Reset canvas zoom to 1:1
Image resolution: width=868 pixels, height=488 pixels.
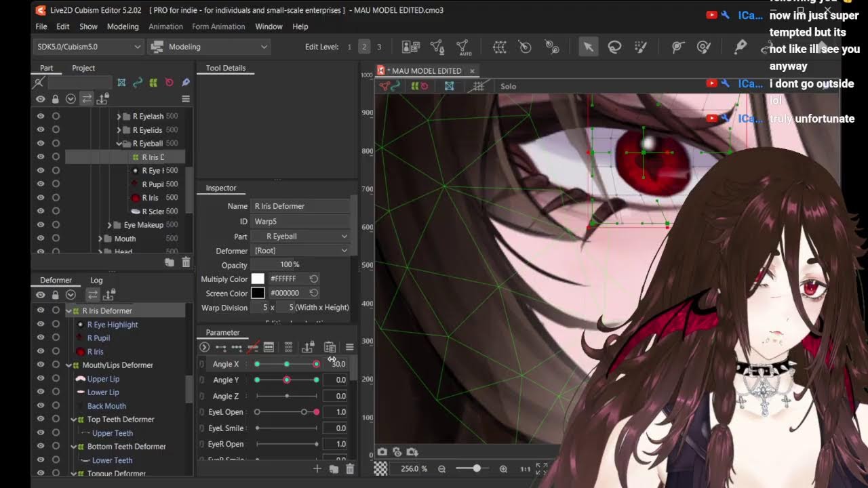coord(525,468)
